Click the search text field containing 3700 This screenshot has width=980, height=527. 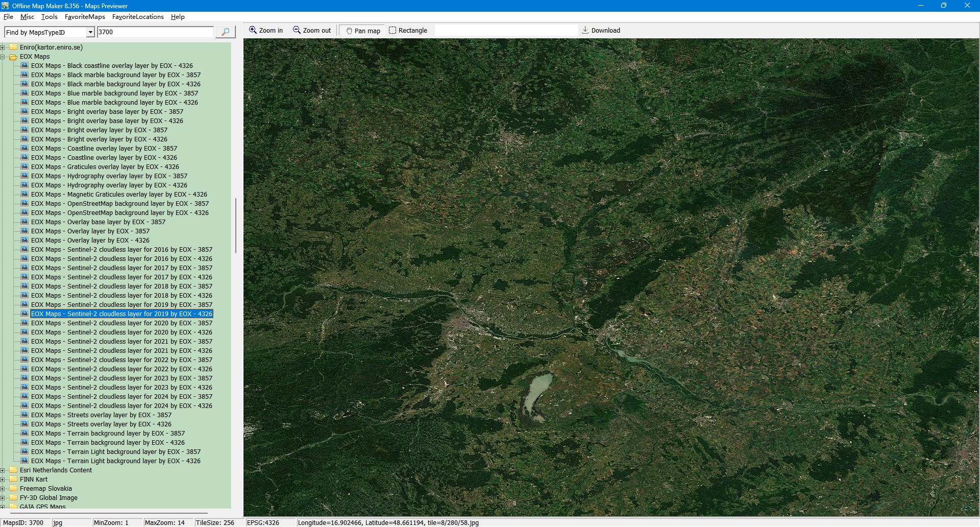click(x=155, y=32)
